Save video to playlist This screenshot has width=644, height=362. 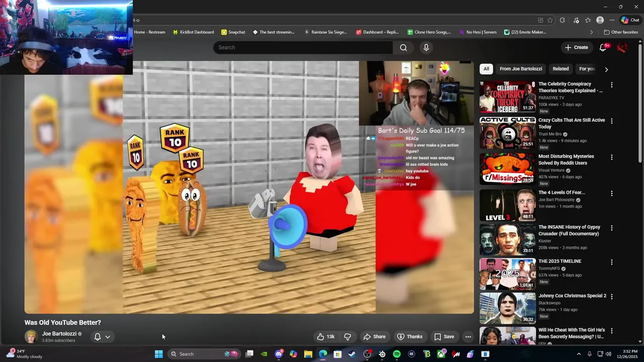point(444,337)
